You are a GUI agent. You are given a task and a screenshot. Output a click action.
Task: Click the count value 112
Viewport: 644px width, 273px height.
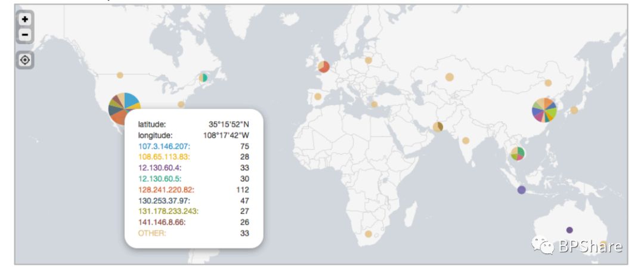click(x=242, y=190)
